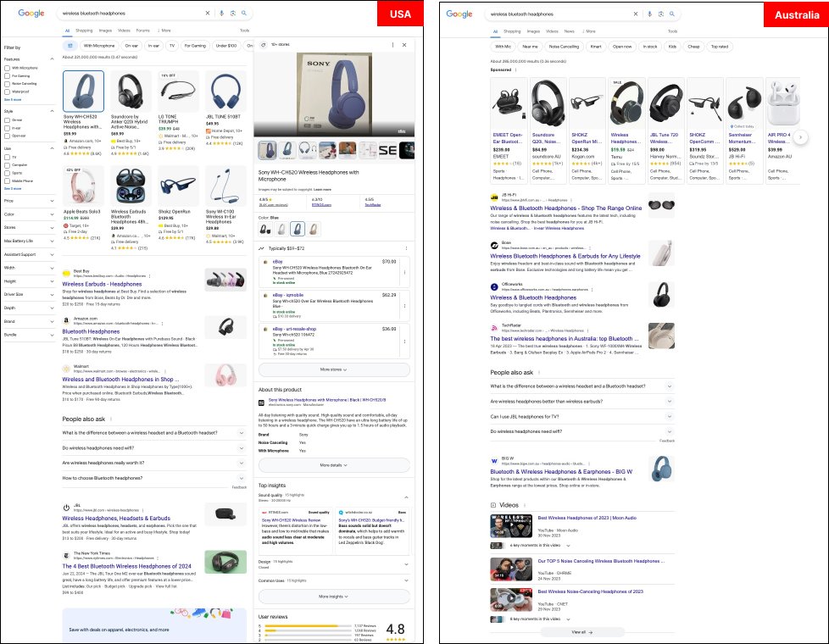Switch to Forums tab in USA window
Viewport: 829px width, 644px height.
tap(142, 31)
